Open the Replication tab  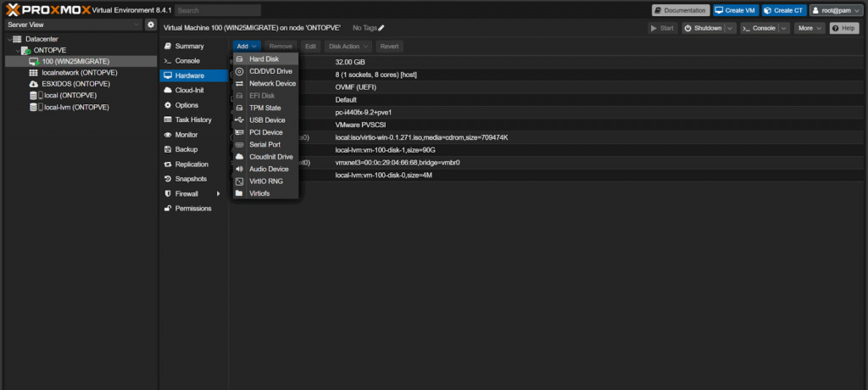point(194,164)
